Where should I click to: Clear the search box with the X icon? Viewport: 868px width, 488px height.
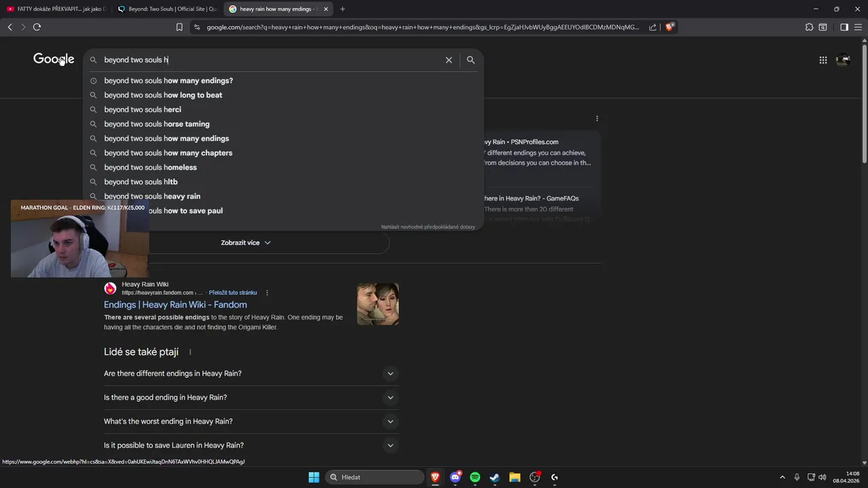click(x=448, y=60)
